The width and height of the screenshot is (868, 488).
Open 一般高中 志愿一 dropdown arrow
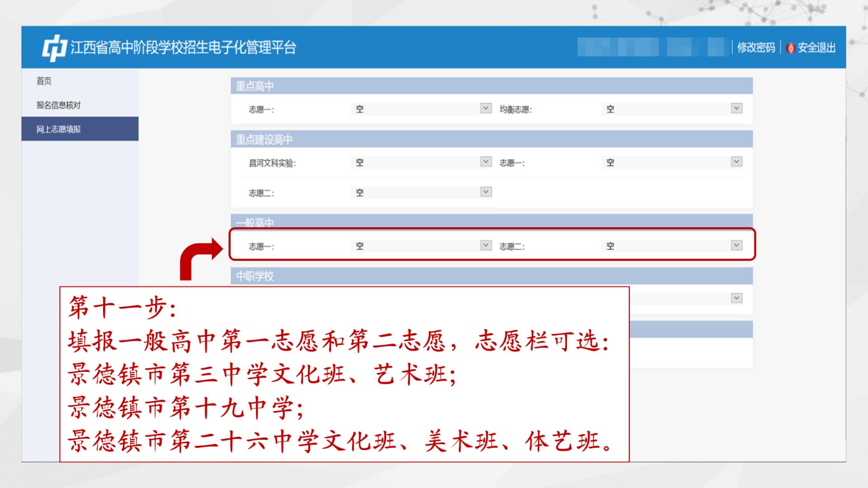click(x=486, y=245)
